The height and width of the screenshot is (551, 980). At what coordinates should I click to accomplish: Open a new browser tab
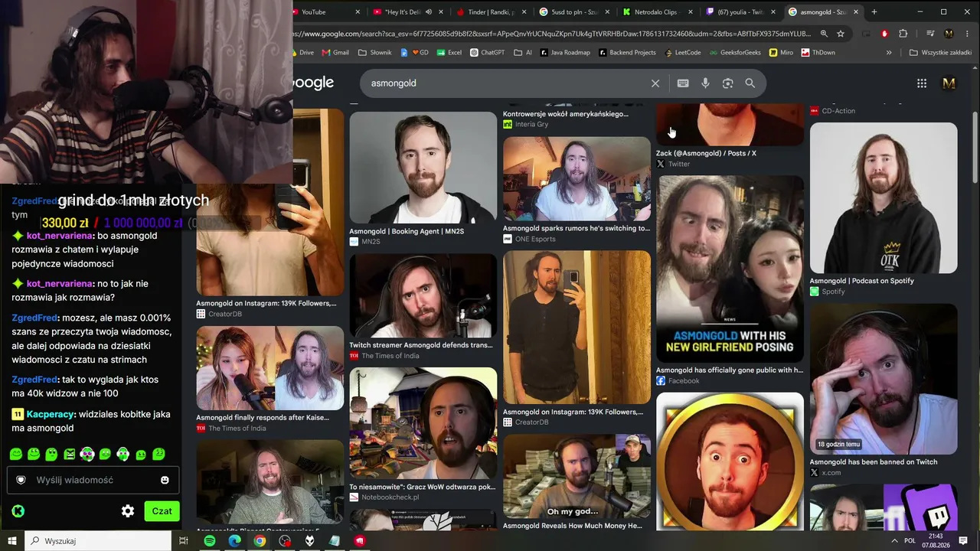tap(874, 12)
